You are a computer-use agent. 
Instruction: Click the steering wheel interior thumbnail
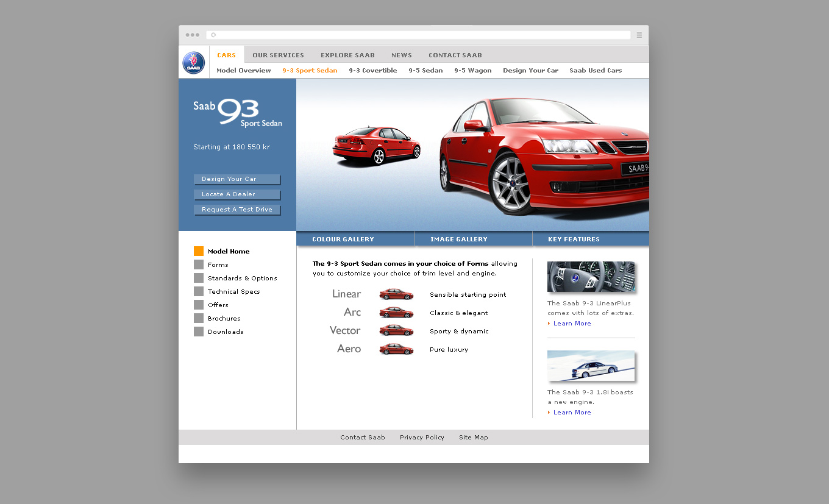tap(590, 277)
